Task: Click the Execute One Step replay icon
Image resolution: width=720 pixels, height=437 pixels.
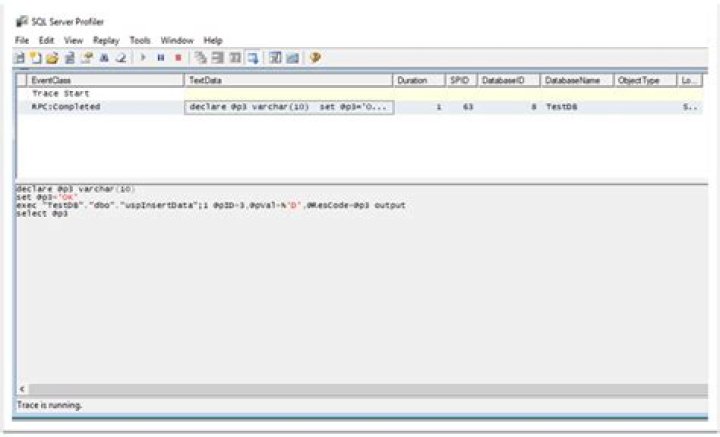Action: (200, 58)
